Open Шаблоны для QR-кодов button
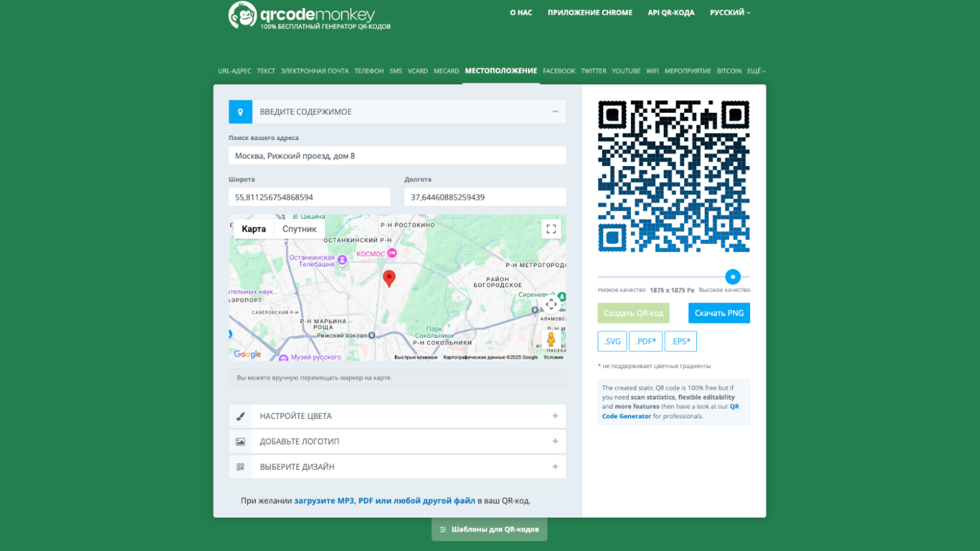This screenshot has height=551, width=980. point(489,530)
